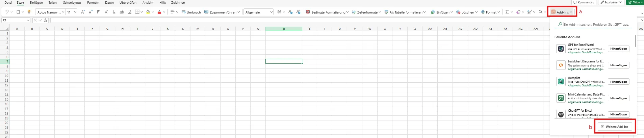Switch to the Ansicht tab
The height and width of the screenshot is (138, 644).
point(148,3)
